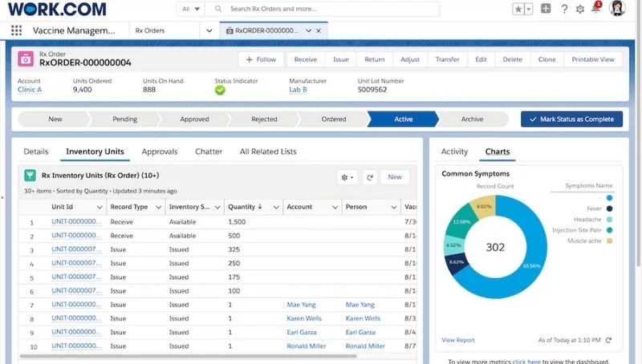Image resolution: width=642 pixels, height=364 pixels.
Task: Click the Help question mark icon
Action: click(x=564, y=9)
